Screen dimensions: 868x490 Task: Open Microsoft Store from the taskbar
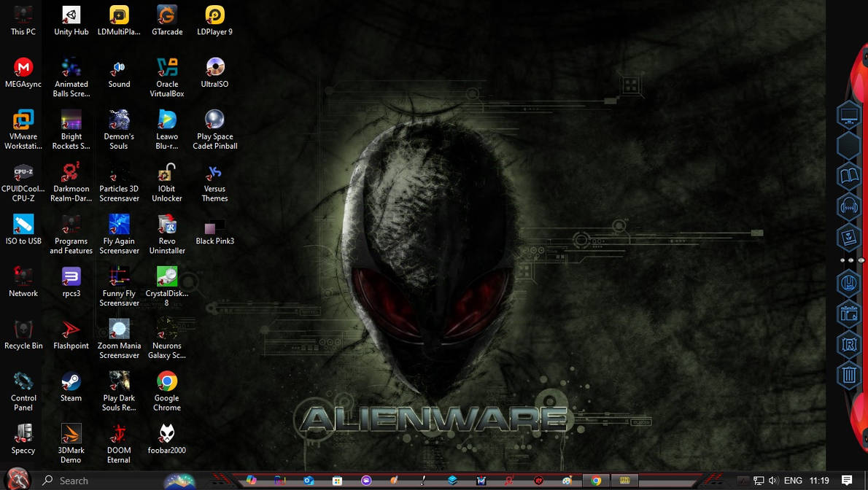coord(337,480)
